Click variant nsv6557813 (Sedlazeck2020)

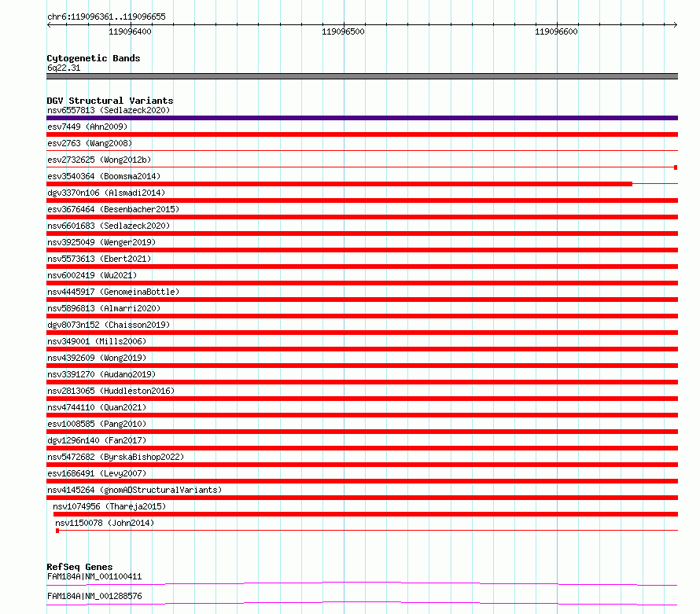(109, 110)
